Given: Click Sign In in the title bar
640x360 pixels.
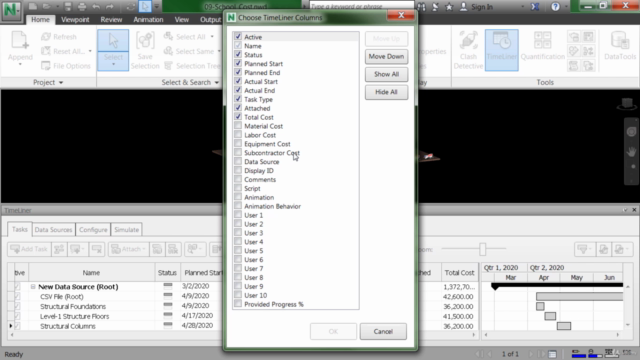Looking at the screenshot, I should (x=482, y=7).
